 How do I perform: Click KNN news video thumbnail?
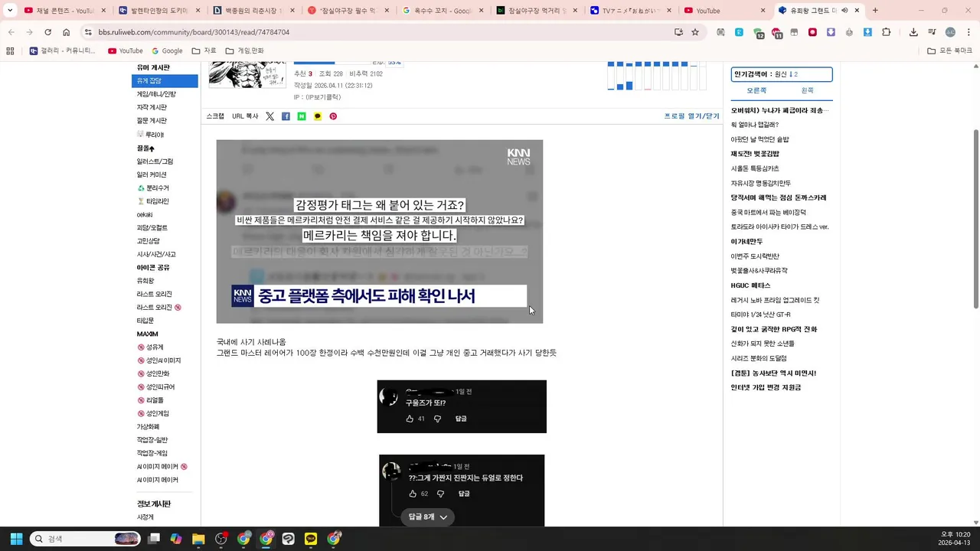click(379, 231)
